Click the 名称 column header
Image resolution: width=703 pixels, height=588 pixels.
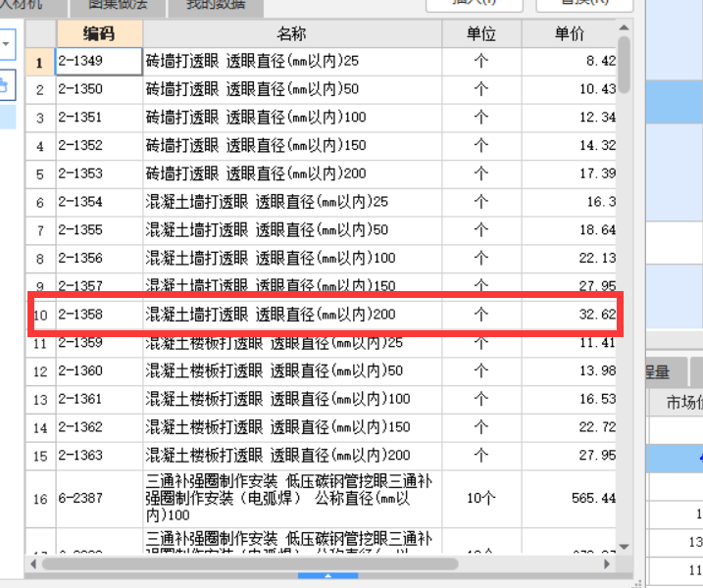[292, 33]
